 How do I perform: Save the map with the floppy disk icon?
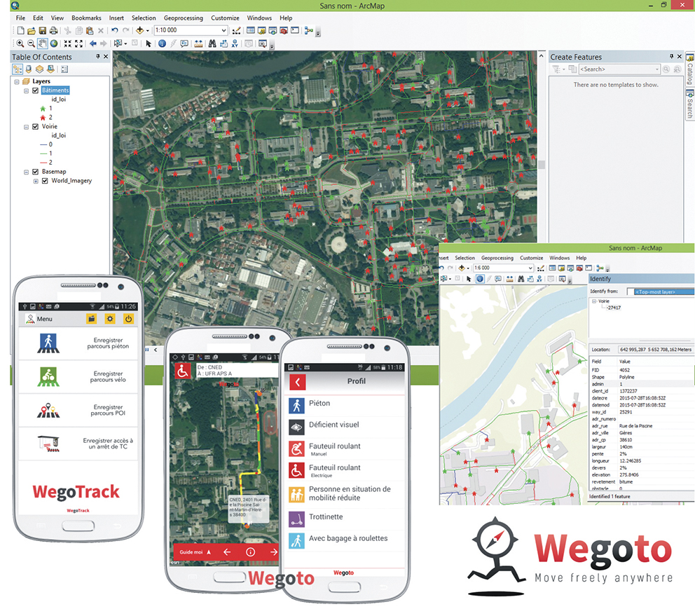(43, 31)
